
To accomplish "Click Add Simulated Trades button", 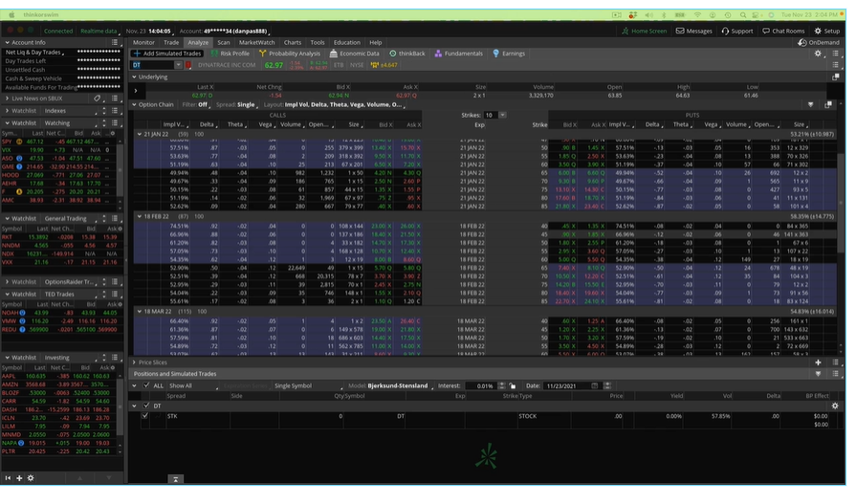I will pyautogui.click(x=167, y=54).
